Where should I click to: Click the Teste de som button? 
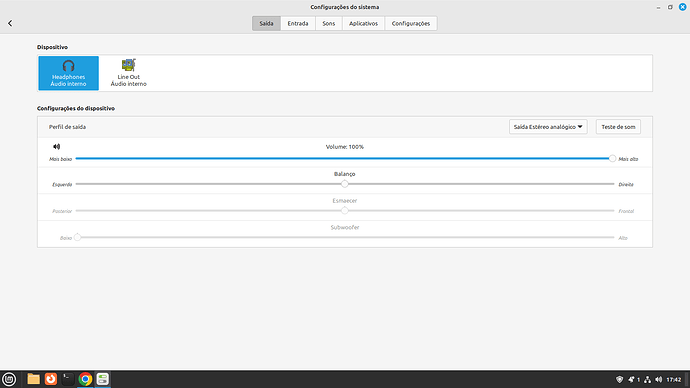pyautogui.click(x=618, y=127)
